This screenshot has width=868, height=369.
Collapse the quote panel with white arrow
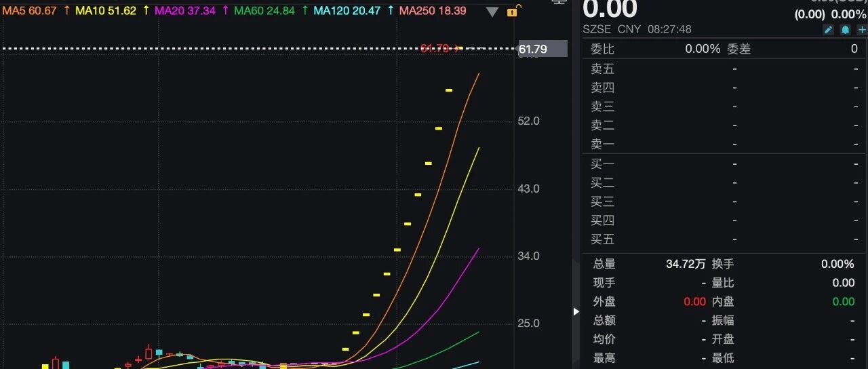pyautogui.click(x=576, y=311)
